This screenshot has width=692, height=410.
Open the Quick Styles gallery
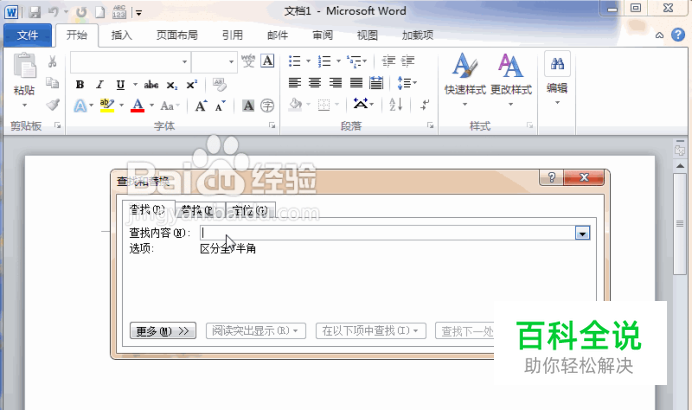click(x=465, y=79)
